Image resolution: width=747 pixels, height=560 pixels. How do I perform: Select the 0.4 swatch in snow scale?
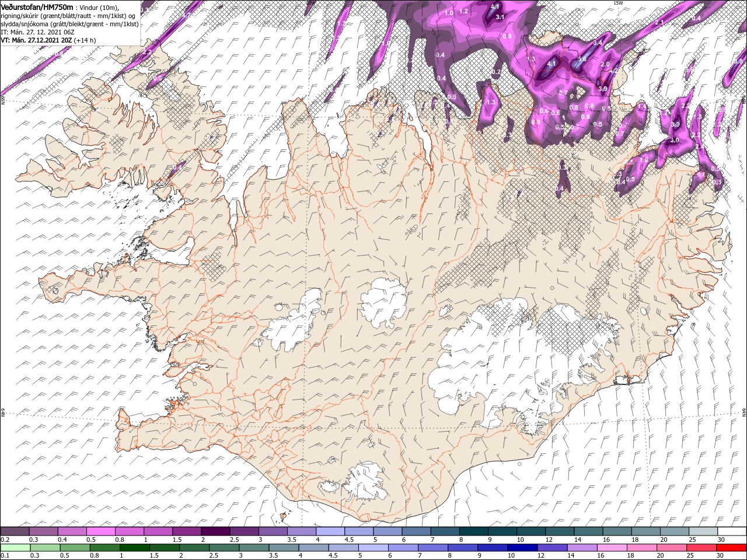point(72,531)
